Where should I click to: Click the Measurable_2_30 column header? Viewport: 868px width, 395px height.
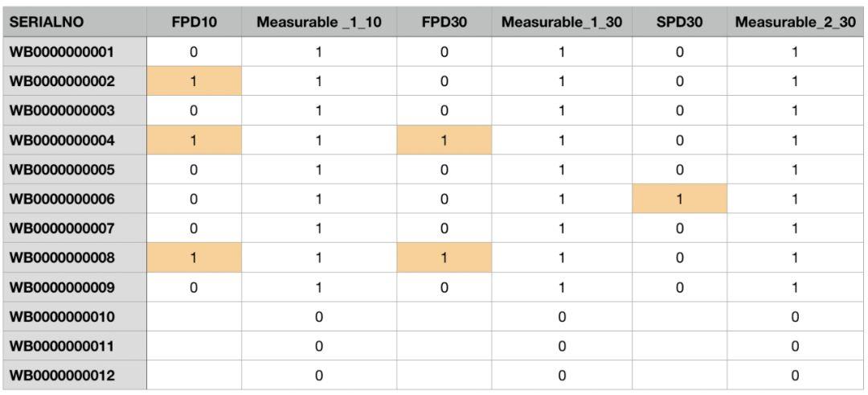795,23
